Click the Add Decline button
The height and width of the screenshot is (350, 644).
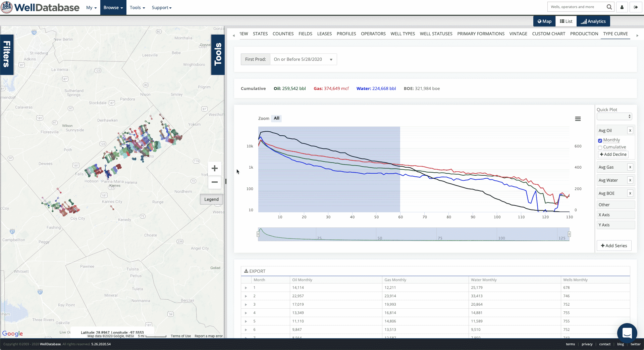613,155
